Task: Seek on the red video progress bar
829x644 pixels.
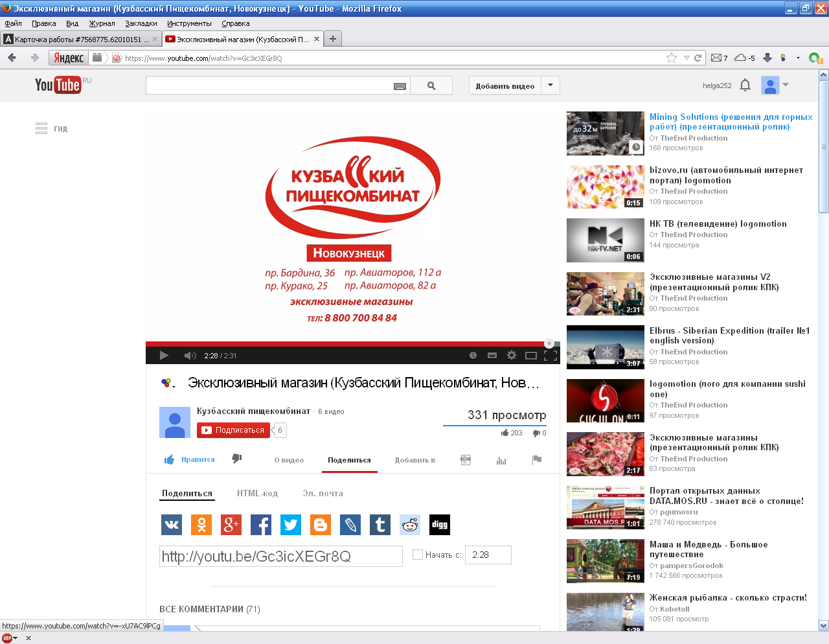Action: [353, 344]
